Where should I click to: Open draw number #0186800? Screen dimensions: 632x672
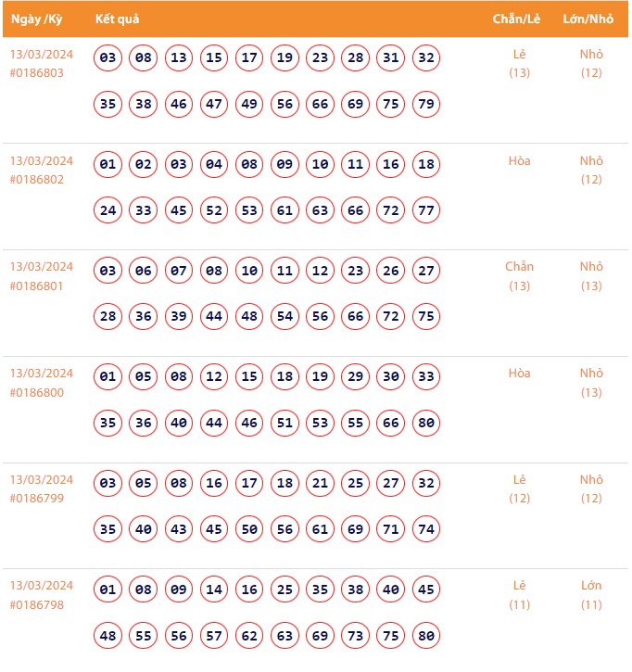(37, 392)
